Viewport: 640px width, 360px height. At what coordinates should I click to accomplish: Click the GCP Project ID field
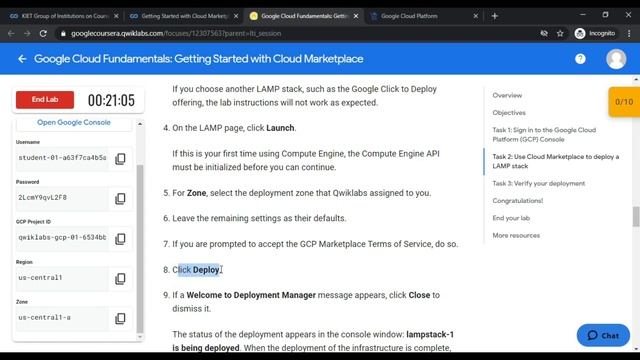[62, 238]
